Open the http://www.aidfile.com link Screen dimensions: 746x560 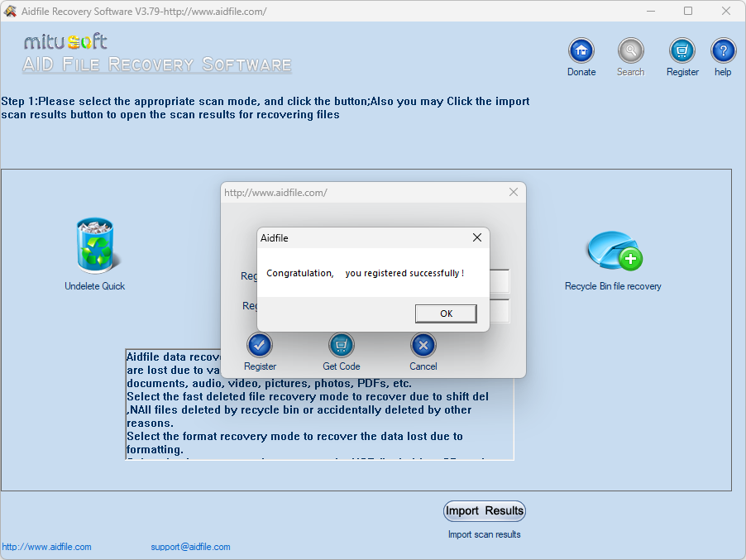[x=46, y=547]
